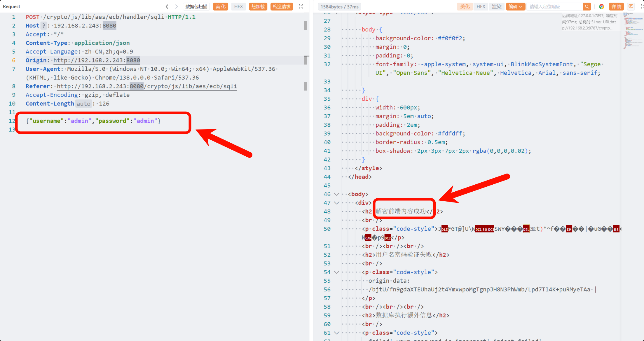Image resolution: width=644 pixels, height=341 pixels.
Task: Click the code minimap thumbnail in response
Action: pyautogui.click(x=632, y=31)
